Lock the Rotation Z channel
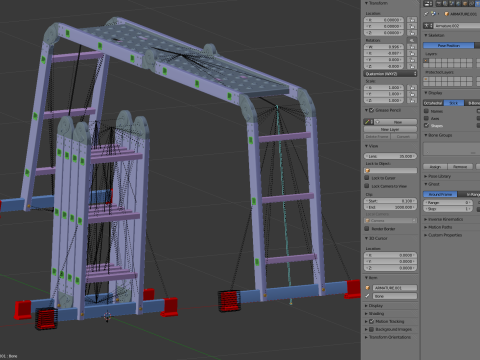Viewport: 480px width, 360px height. tap(412, 66)
